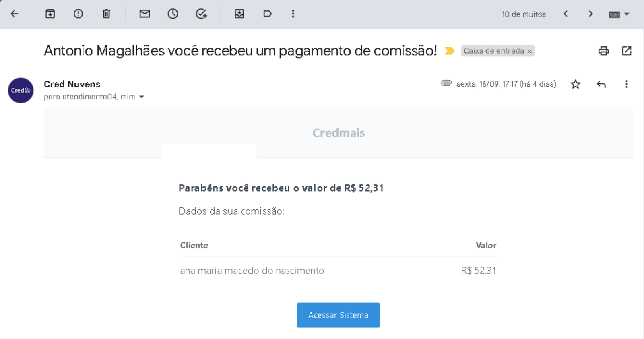Click the Cliente column header
Screen dimensions: 644x339
194,246
